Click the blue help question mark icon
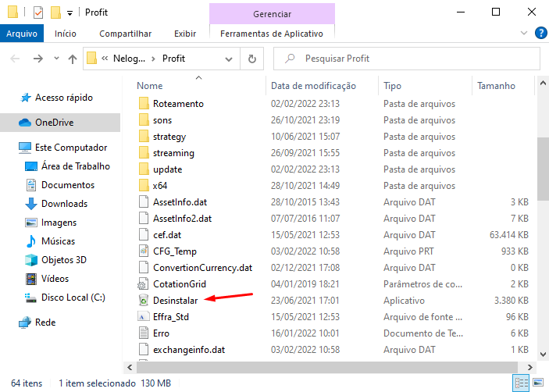Image resolution: width=549 pixels, height=392 pixels. tap(540, 34)
